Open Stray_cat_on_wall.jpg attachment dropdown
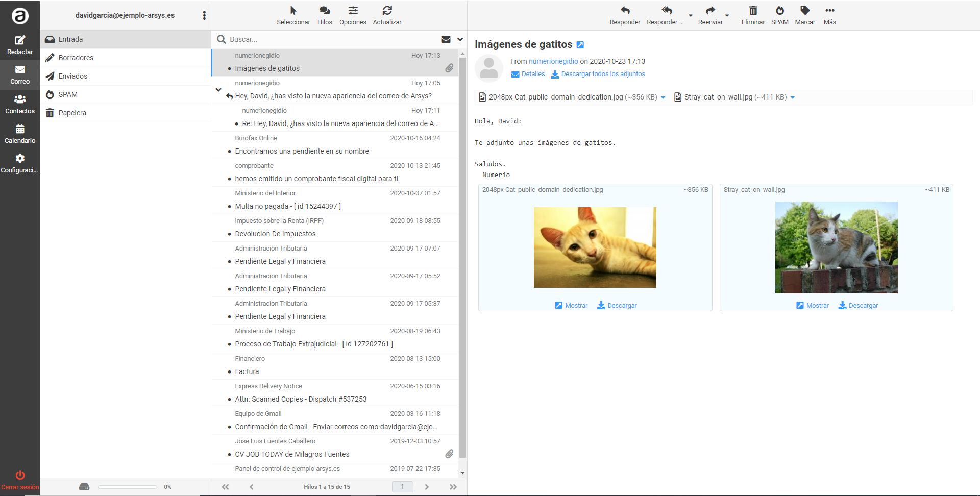The width and height of the screenshot is (980, 496). tap(793, 97)
